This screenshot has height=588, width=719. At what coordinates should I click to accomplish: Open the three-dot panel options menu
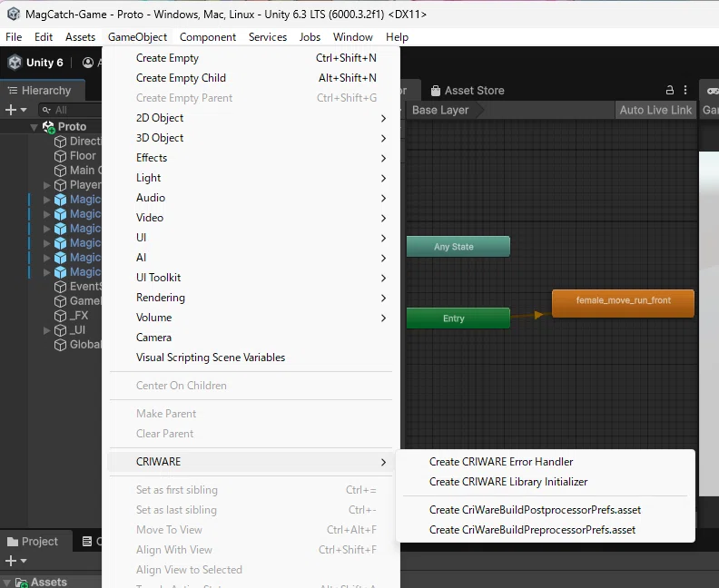[685, 90]
